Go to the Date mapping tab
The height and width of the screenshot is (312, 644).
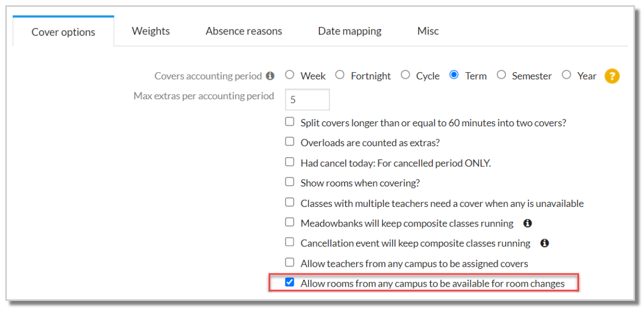(349, 31)
